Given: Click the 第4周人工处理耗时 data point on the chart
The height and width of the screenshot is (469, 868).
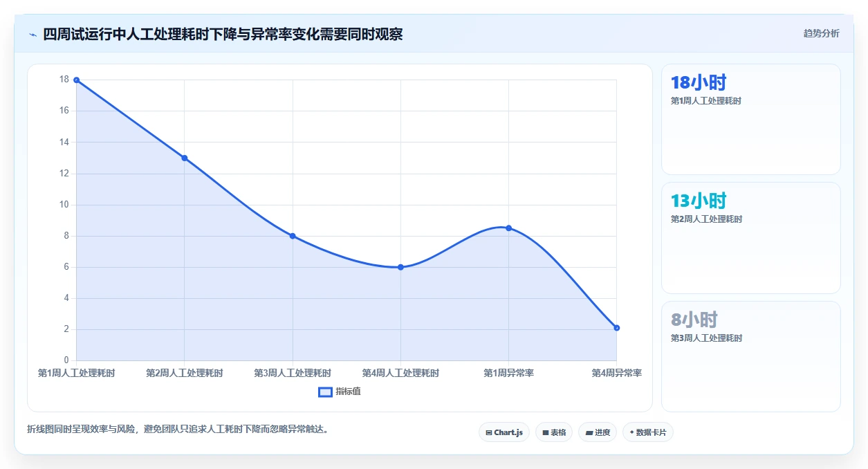Looking at the screenshot, I should point(400,267).
